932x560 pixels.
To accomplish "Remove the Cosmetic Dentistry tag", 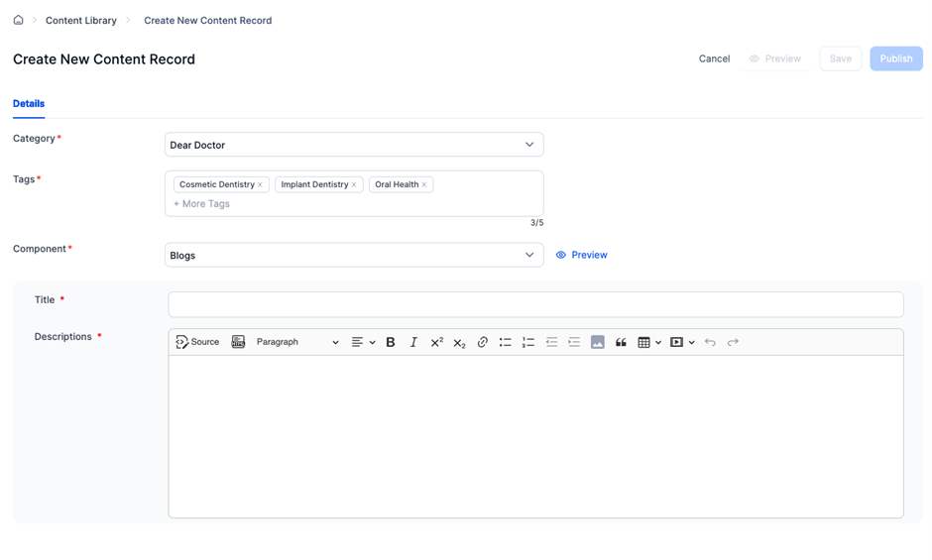I will 260,184.
